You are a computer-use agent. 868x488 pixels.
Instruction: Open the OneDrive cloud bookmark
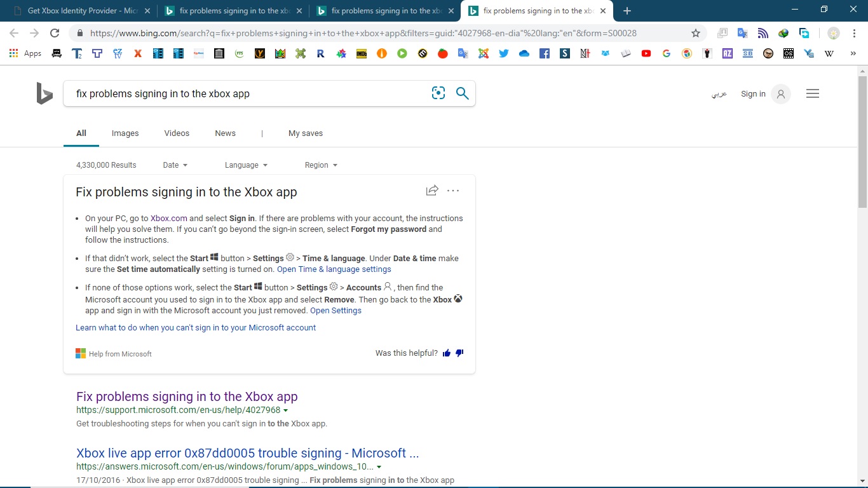point(524,54)
